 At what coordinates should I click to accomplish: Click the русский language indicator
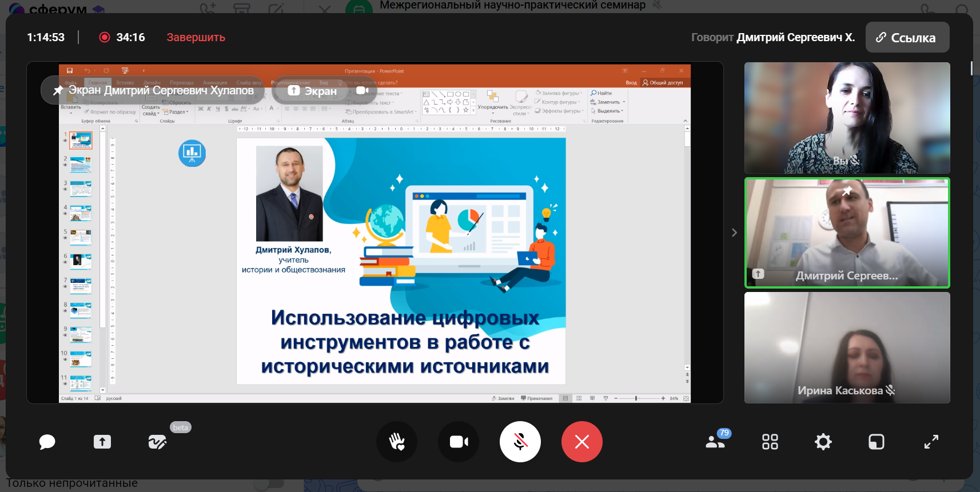(x=114, y=398)
